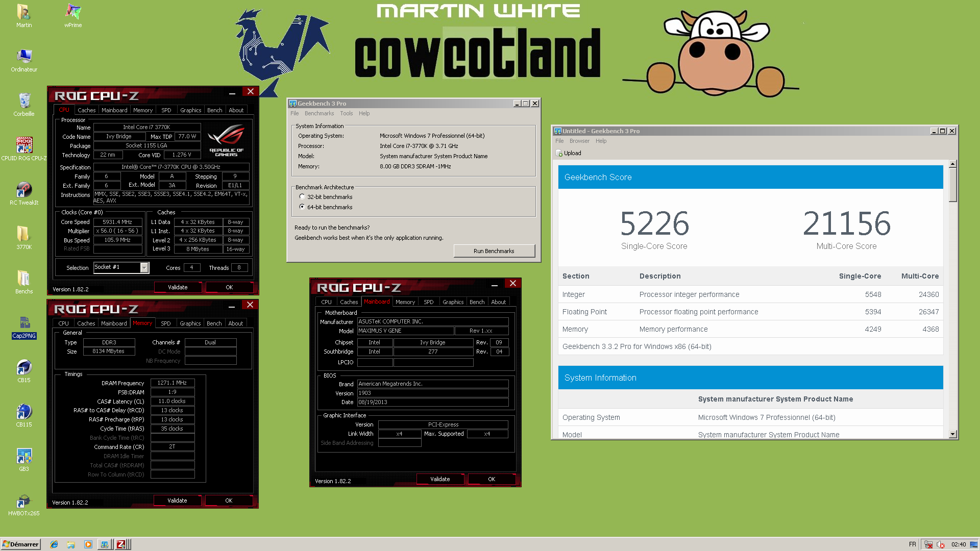Click the FR language indicator in taskbar

[912, 544]
